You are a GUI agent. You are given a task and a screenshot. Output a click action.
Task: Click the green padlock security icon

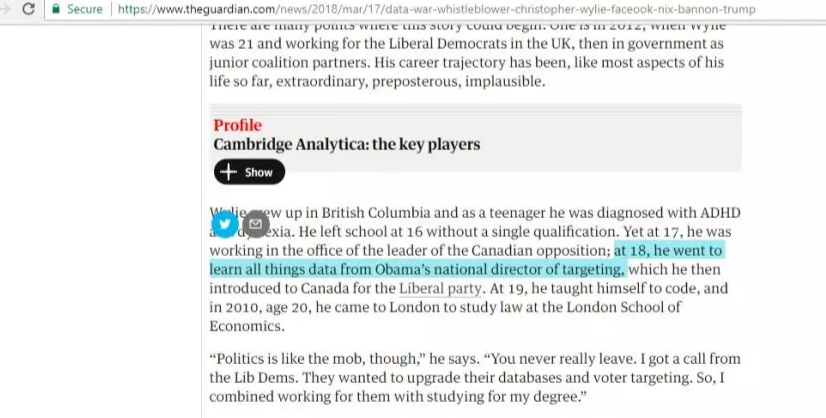pyautogui.click(x=56, y=8)
